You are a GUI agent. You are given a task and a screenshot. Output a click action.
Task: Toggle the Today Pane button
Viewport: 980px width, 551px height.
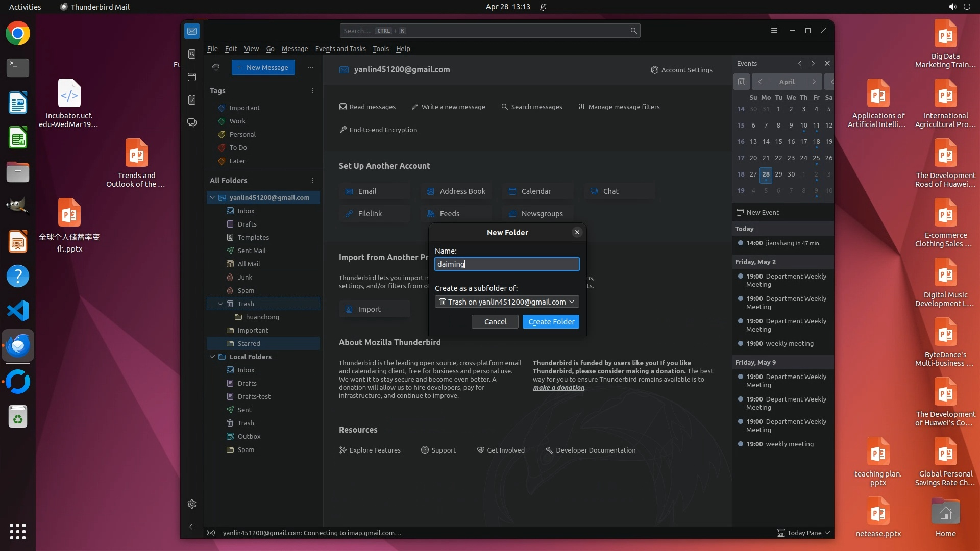click(803, 533)
